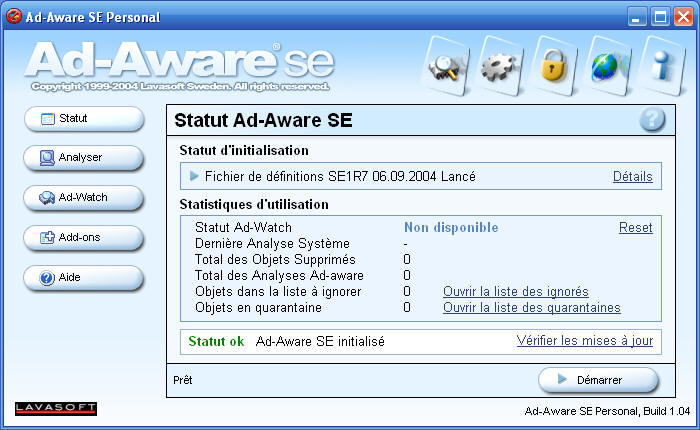
Task: Open "Ouvrir la liste des quarantaines" link
Action: click(x=531, y=308)
